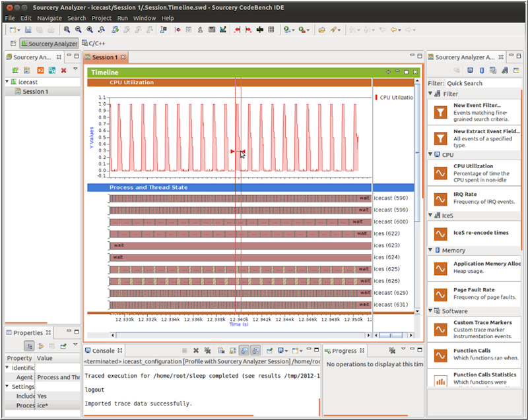This screenshot has width=528, height=420.
Task: Click the Open Perspective icon beside Sourcery Analyzer
Action: tap(13, 44)
